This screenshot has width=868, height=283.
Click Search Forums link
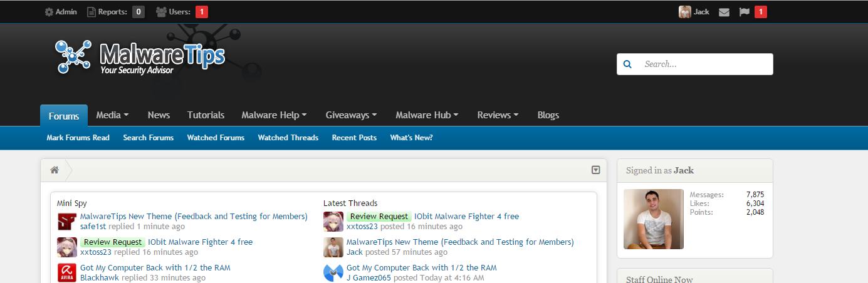[x=148, y=138]
